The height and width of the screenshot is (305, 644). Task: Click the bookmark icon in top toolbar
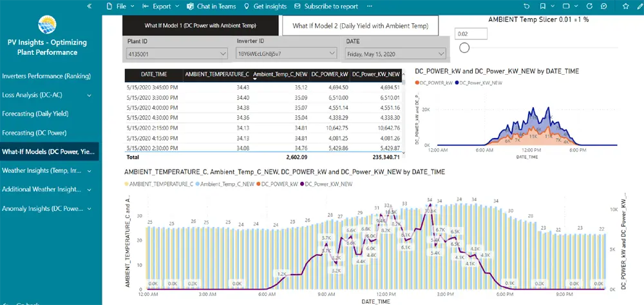[x=543, y=6]
